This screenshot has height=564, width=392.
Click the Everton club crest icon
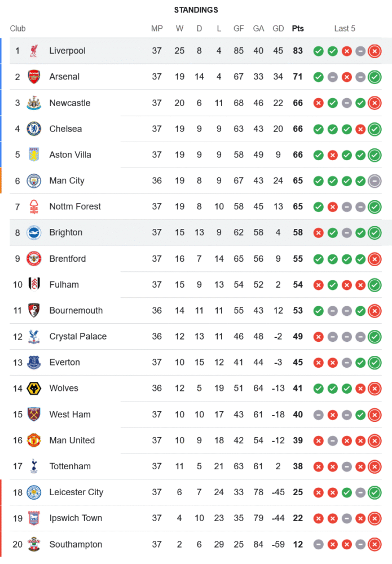click(34, 362)
